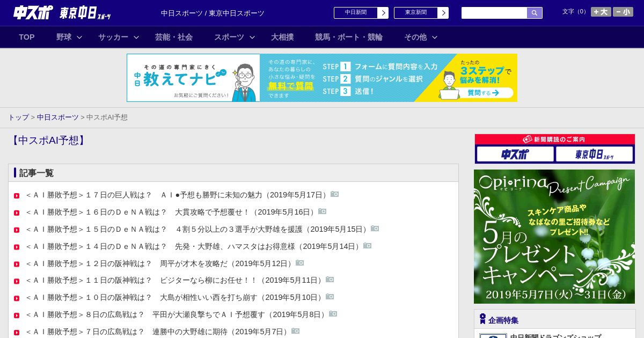Expand the スポーツ dropdown chevron
Screen dimensions: 644x338
pos(252,37)
